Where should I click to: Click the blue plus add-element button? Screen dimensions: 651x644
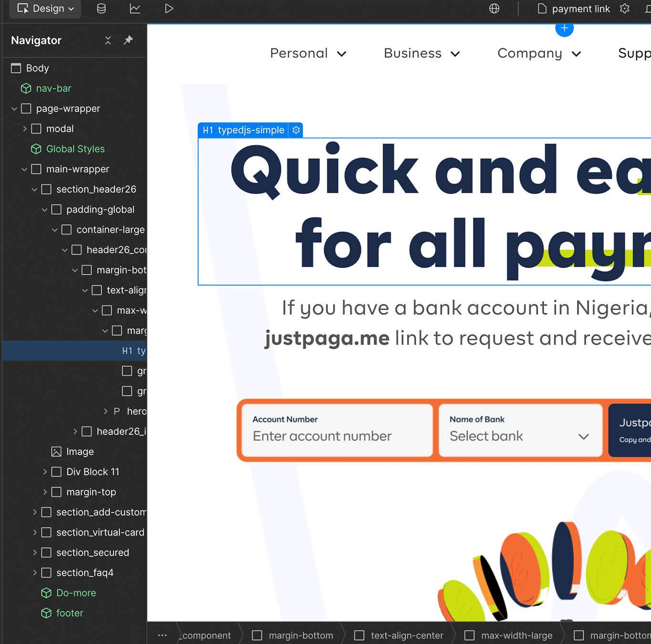click(x=564, y=28)
